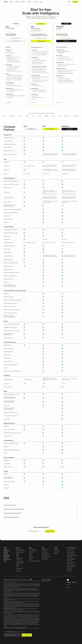Click the Visa customer logo
Screen dimensions: 82x644
pos(27,116)
